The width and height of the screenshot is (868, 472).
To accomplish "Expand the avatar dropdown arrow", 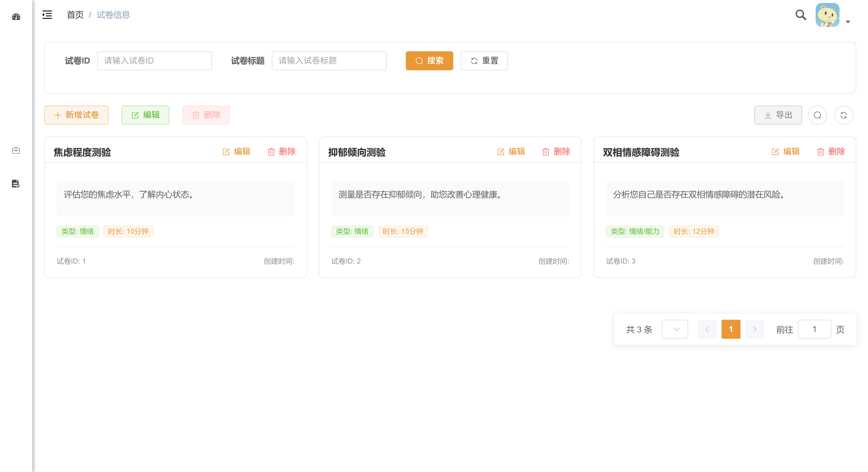I will point(848,22).
